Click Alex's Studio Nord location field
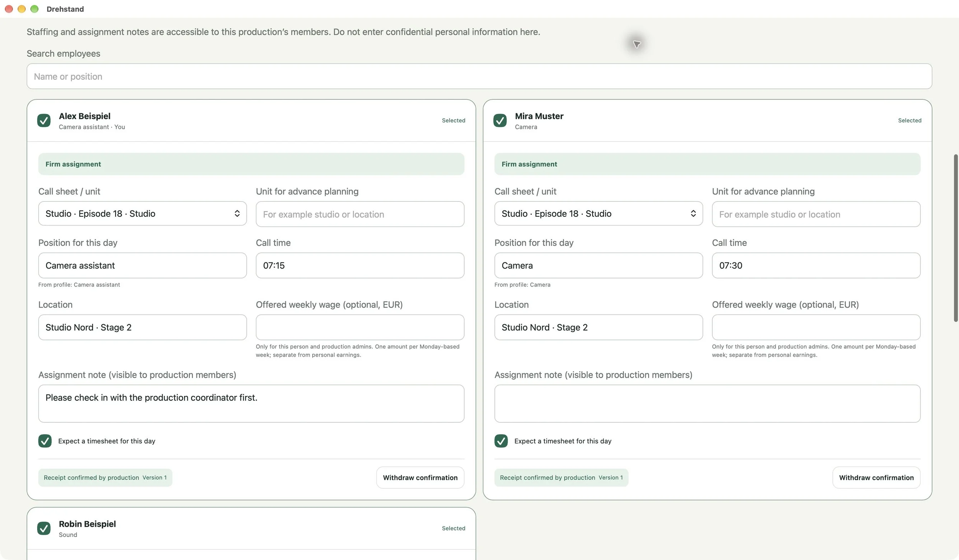 point(142,327)
